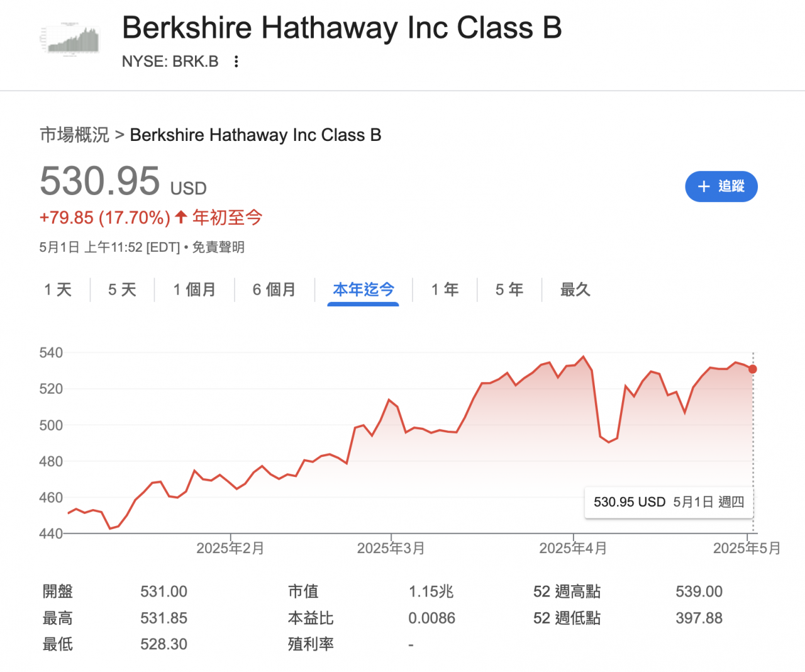Click the 追蹤 follow button
The image size is (805, 672).
[x=721, y=186]
